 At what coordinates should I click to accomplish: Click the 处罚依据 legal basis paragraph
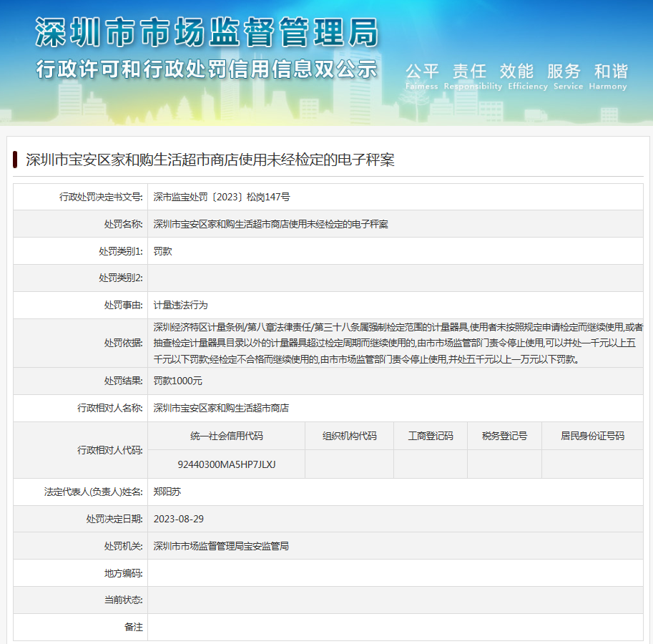pyautogui.click(x=398, y=343)
